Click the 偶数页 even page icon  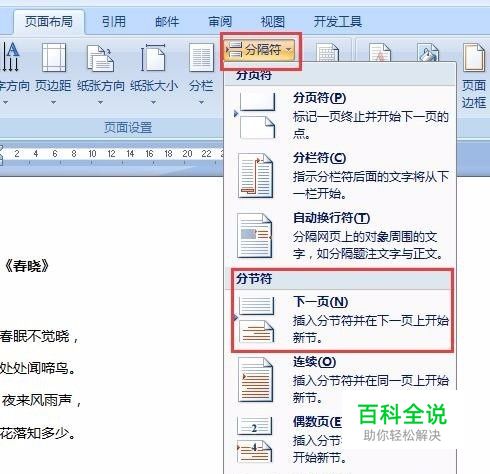pyautogui.click(x=255, y=439)
